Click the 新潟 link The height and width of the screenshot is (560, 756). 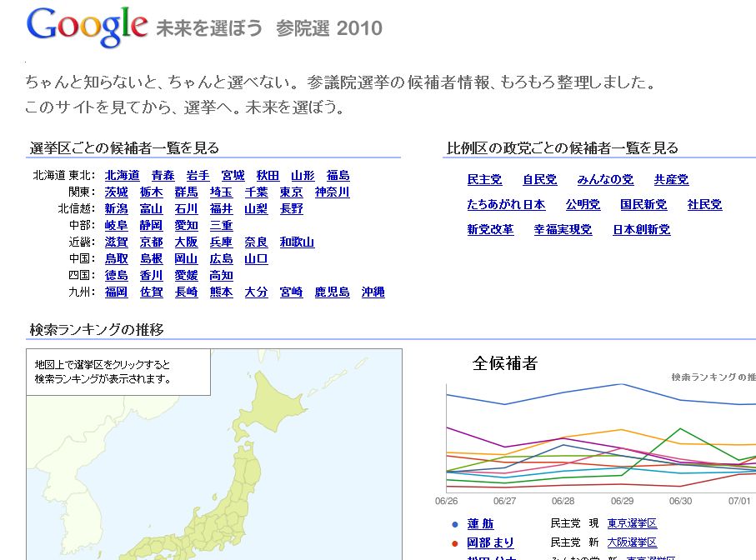pyautogui.click(x=116, y=208)
